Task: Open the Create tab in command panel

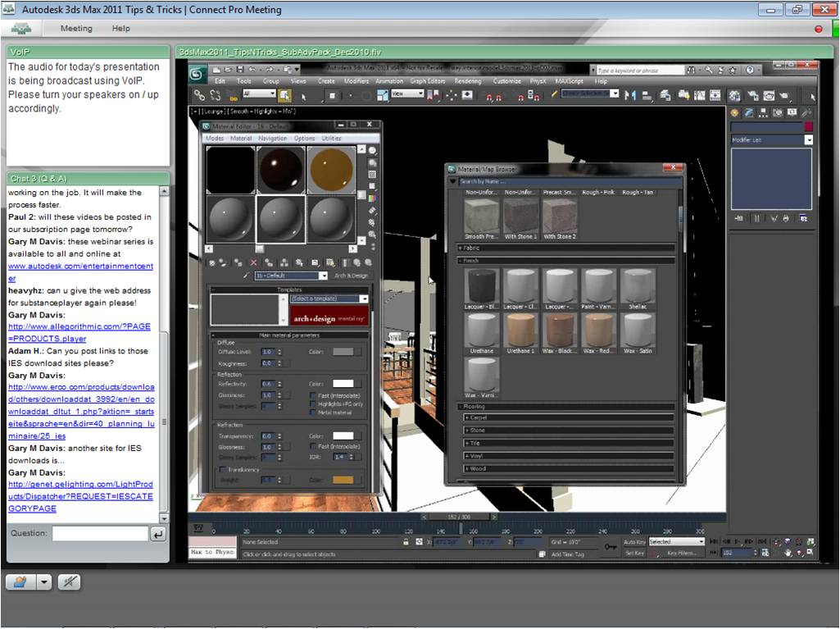Action: [735, 112]
